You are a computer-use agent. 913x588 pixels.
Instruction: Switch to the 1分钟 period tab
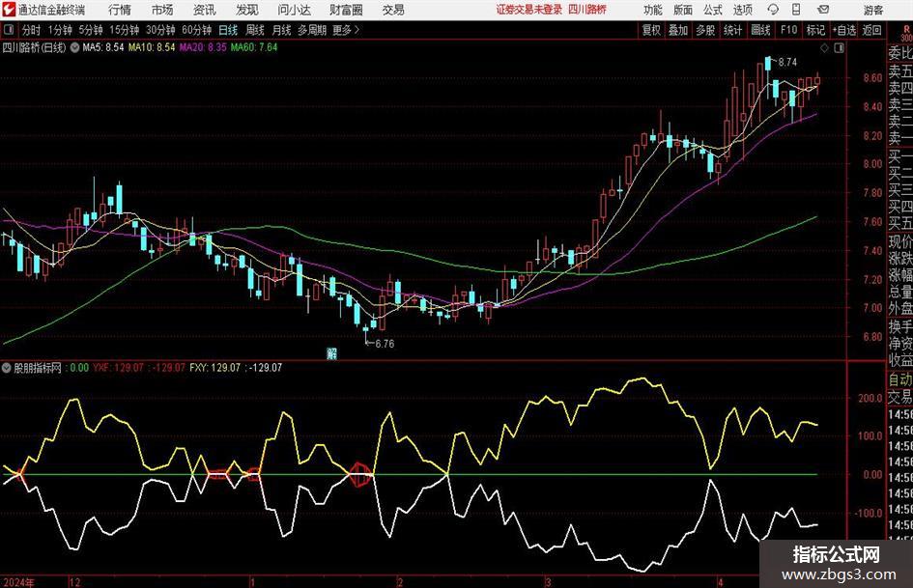point(60,30)
